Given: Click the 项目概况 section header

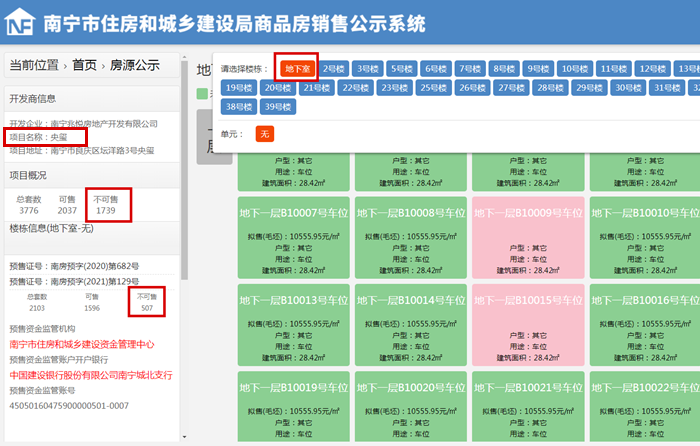Looking at the screenshot, I should coord(92,175).
